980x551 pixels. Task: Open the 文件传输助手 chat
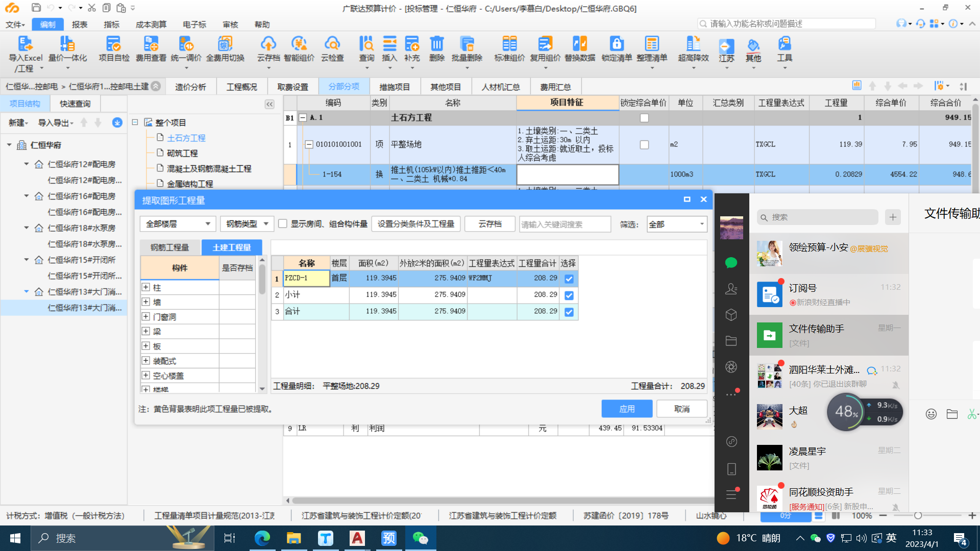pos(828,335)
